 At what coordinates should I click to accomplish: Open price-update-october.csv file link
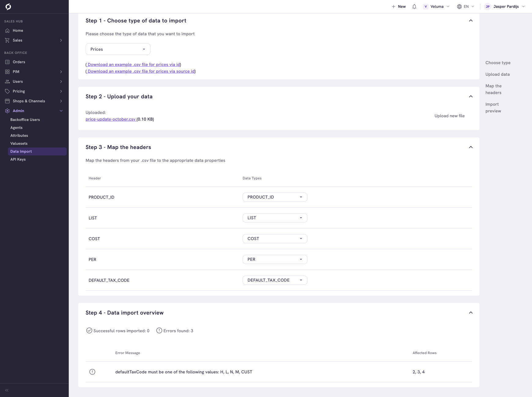tap(110, 119)
